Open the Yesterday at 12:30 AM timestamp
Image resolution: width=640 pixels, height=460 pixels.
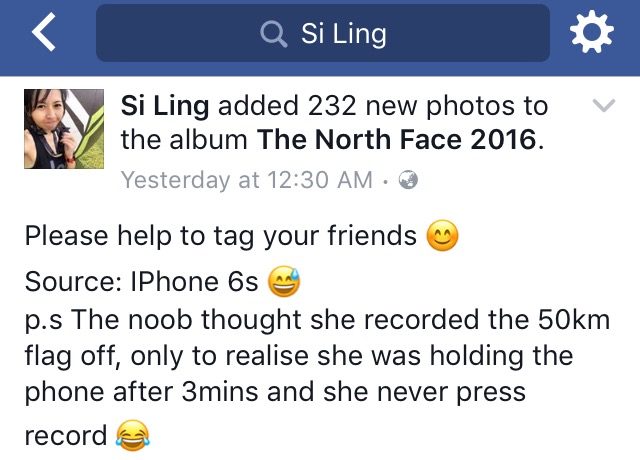pos(247,180)
